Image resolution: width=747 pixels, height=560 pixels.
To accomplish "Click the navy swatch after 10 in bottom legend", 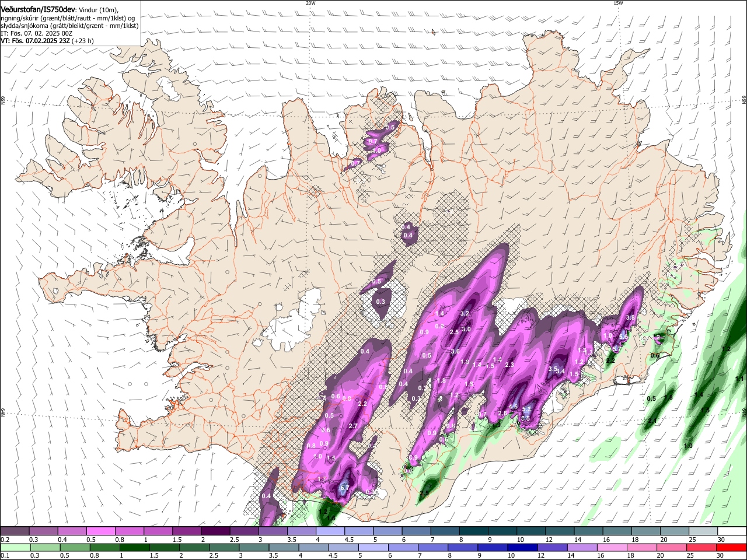I will coord(521,547).
